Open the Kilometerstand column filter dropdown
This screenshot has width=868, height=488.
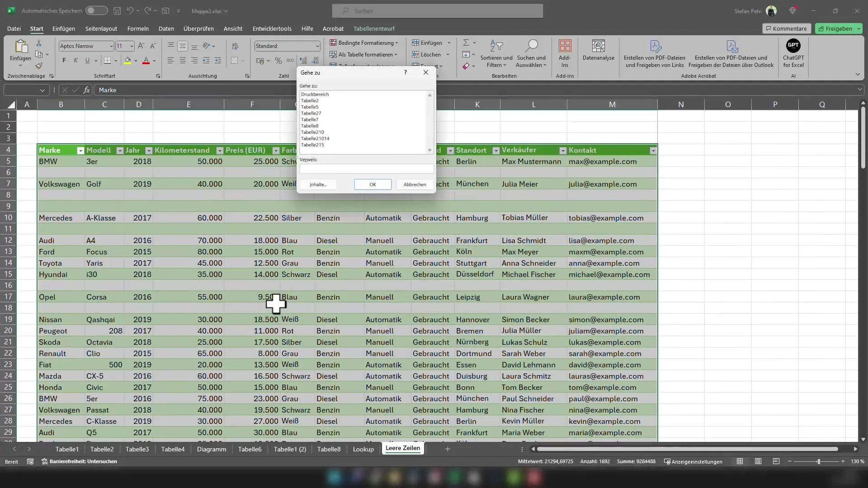[220, 150]
